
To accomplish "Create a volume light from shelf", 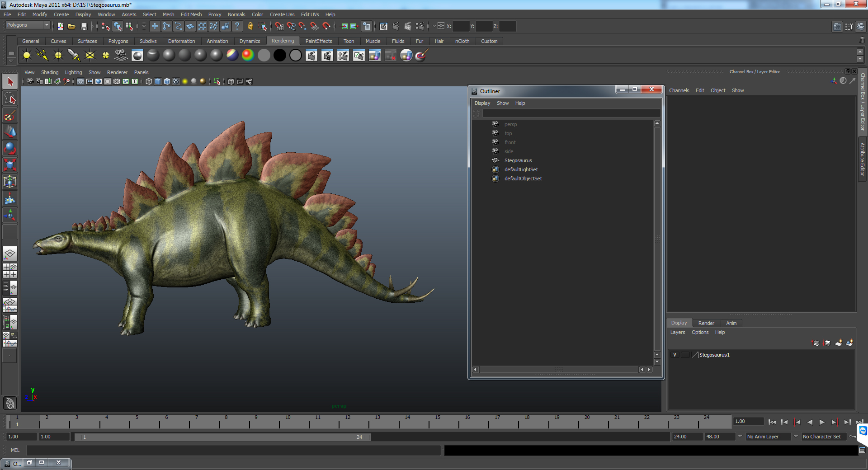I will tap(106, 56).
